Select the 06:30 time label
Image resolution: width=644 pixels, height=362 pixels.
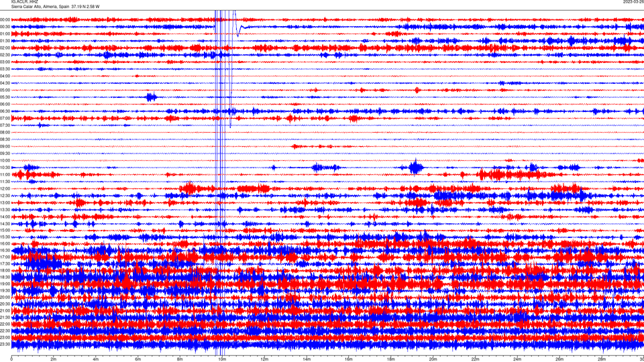click(5, 111)
